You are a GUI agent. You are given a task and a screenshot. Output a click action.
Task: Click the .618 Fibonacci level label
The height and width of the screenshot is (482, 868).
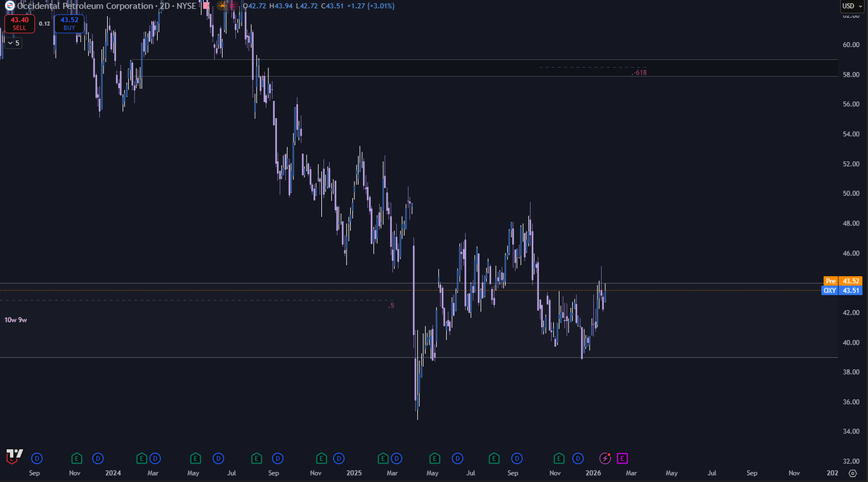(639, 73)
